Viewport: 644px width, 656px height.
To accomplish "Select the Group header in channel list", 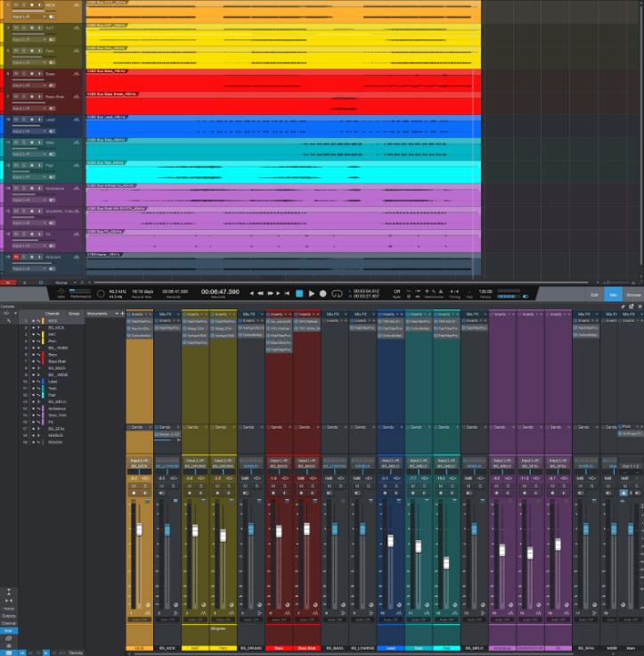I will (x=74, y=314).
